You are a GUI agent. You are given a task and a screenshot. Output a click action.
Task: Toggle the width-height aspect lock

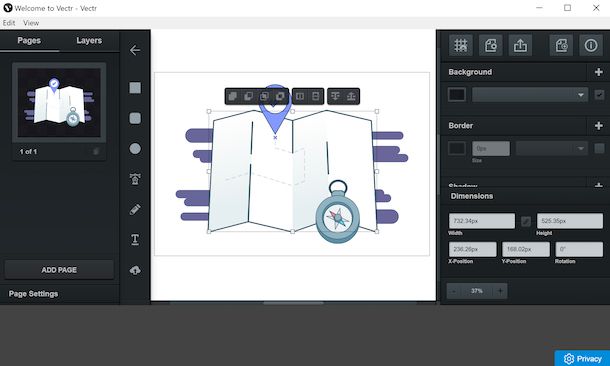tap(526, 221)
